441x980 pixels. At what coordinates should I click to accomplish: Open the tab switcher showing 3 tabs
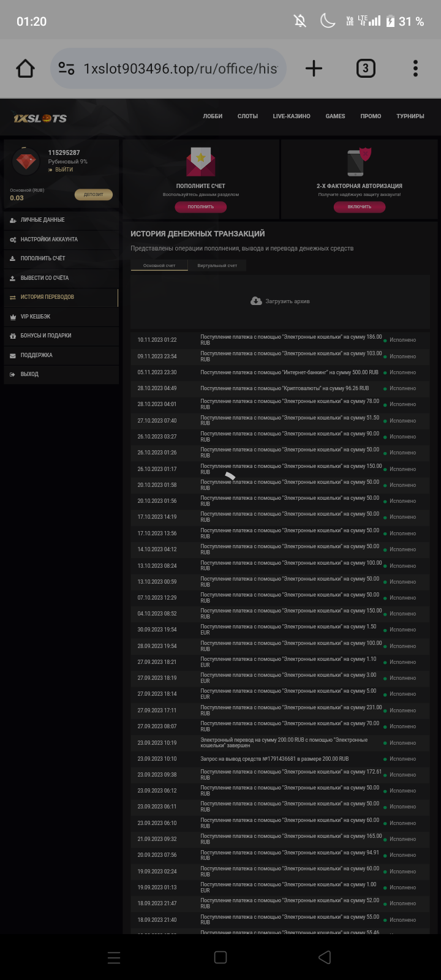pos(366,69)
